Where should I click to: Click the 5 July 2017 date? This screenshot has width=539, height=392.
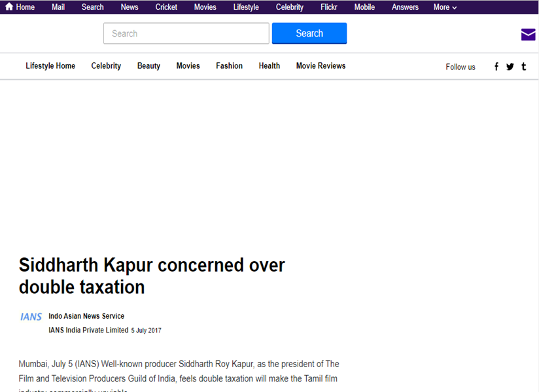click(x=146, y=330)
